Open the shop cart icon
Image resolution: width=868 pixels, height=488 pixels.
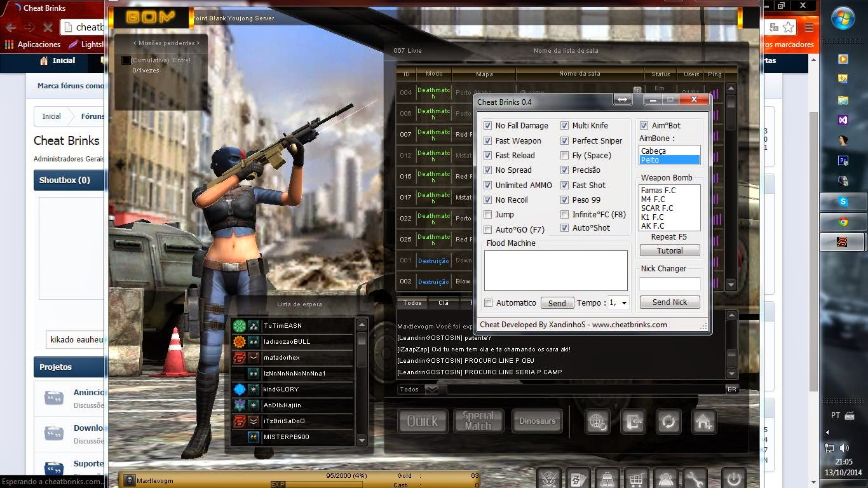tap(637, 478)
